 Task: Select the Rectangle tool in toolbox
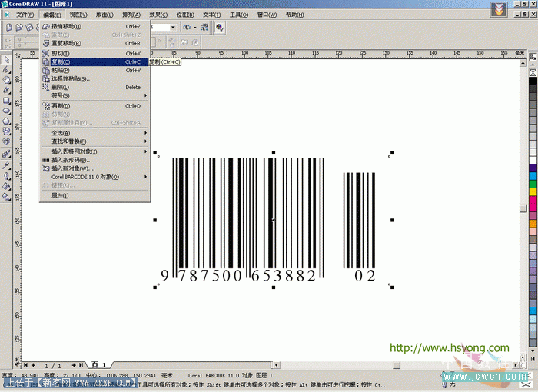pyautogui.click(x=7, y=100)
